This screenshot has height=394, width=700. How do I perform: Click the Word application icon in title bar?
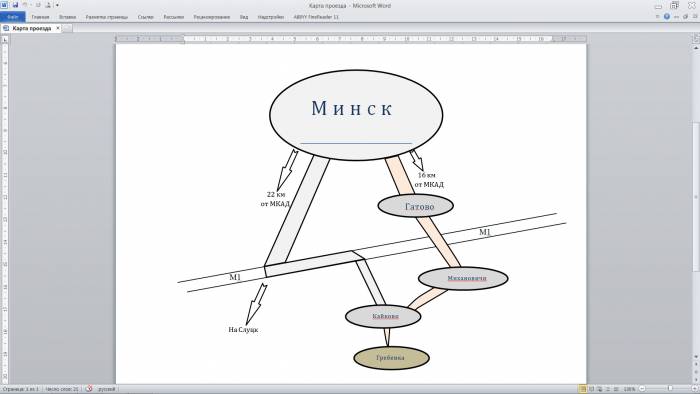[4, 5]
